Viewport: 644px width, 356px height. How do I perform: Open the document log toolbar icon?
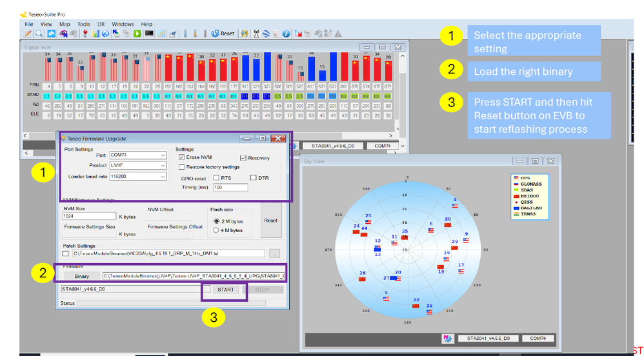click(276, 34)
